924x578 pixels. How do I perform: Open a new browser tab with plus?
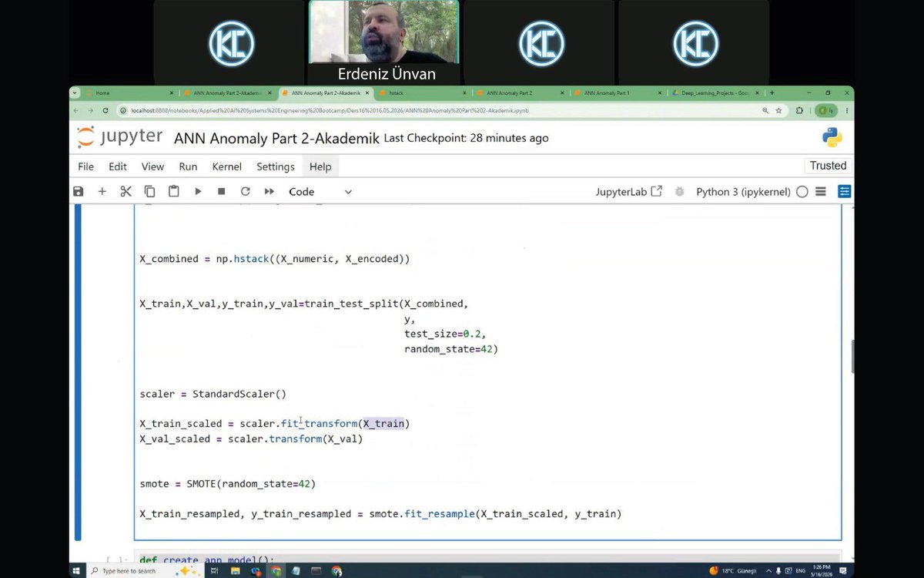(772, 92)
